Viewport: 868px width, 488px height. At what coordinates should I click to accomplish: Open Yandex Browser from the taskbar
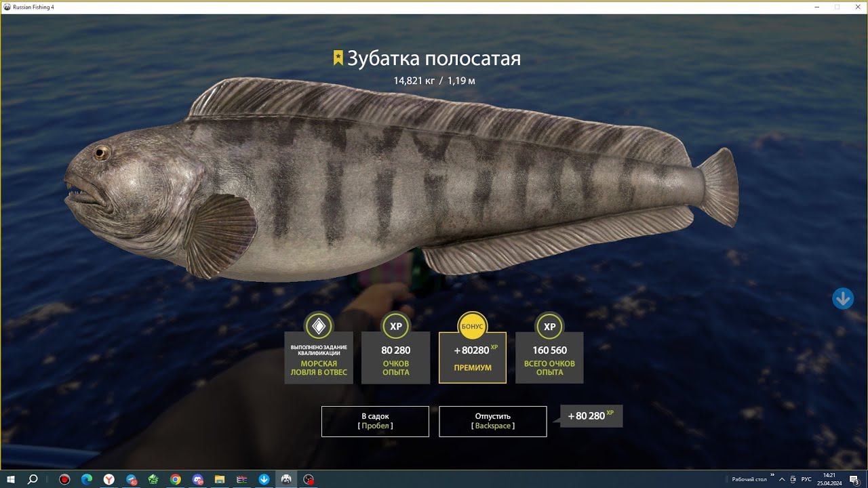(x=108, y=479)
